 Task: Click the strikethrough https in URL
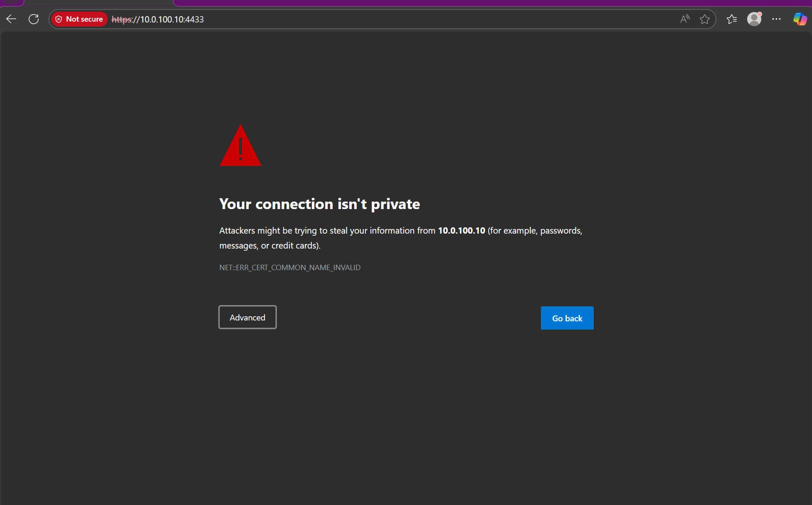pyautogui.click(x=121, y=20)
